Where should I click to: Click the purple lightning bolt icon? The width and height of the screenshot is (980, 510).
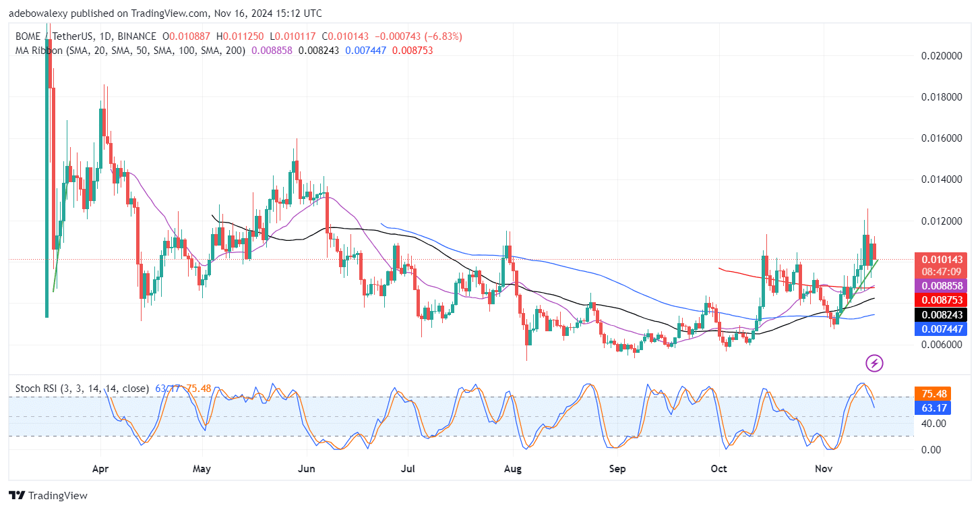874,364
